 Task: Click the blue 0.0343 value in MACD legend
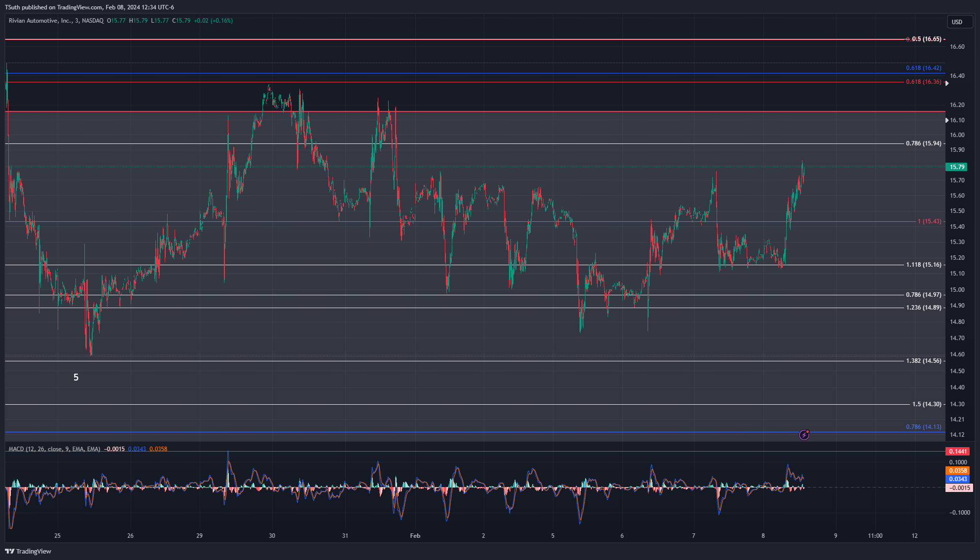click(x=137, y=449)
